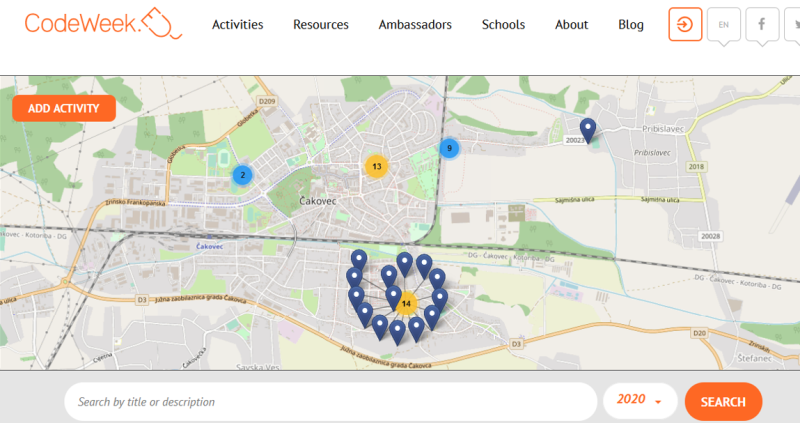The height and width of the screenshot is (423, 800).
Task: Open the Activities menu
Action: click(237, 24)
